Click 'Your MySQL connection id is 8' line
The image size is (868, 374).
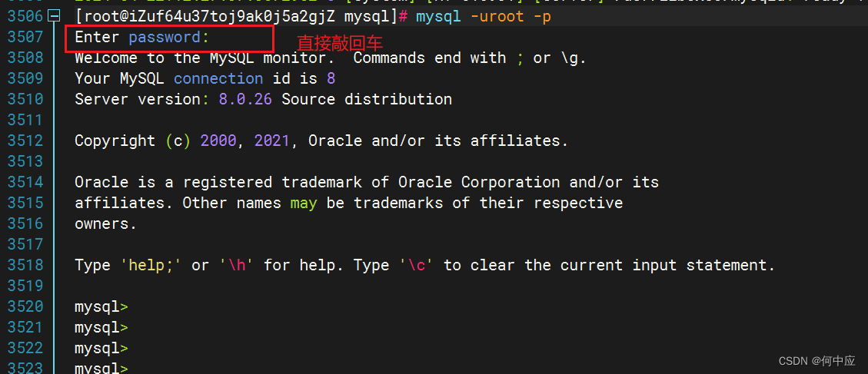pos(205,79)
